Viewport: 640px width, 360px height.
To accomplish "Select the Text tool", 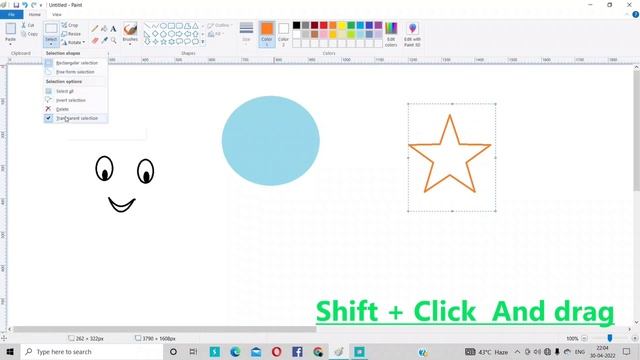I will 113,29.
